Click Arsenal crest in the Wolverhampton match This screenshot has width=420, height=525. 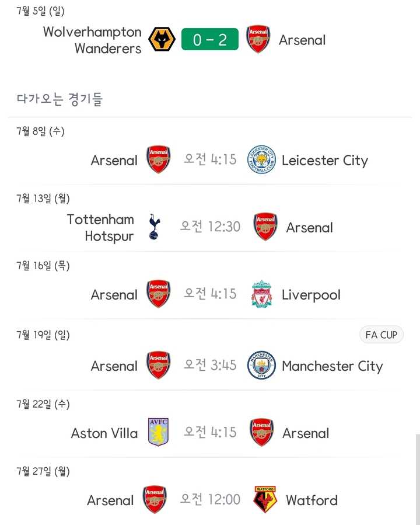(258, 40)
